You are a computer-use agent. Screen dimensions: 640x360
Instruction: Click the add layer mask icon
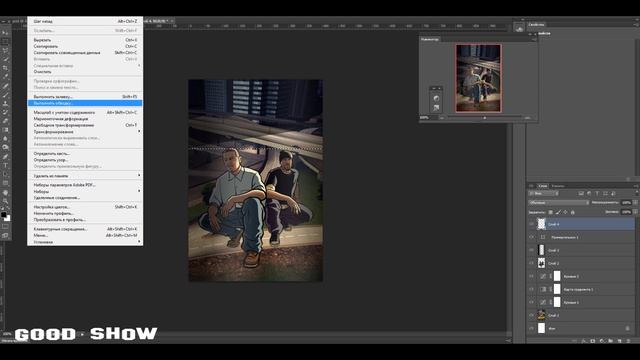coord(593,341)
